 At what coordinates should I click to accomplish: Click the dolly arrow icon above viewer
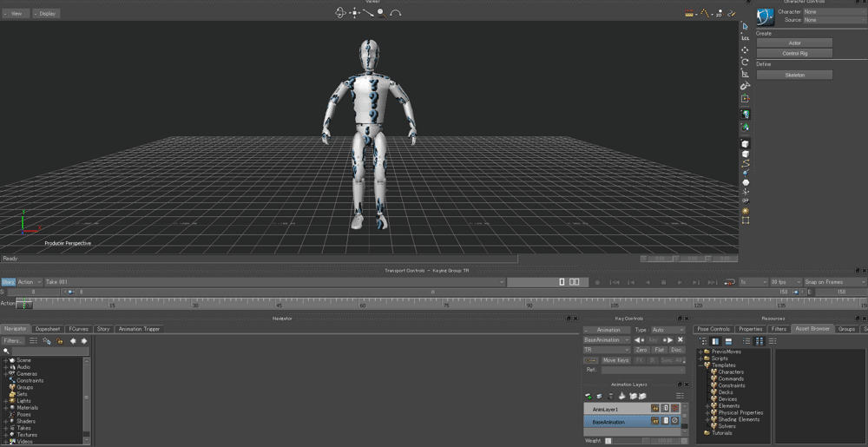click(x=369, y=12)
